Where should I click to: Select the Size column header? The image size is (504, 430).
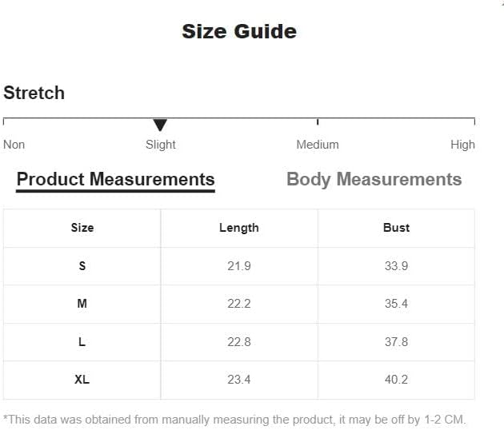click(82, 228)
